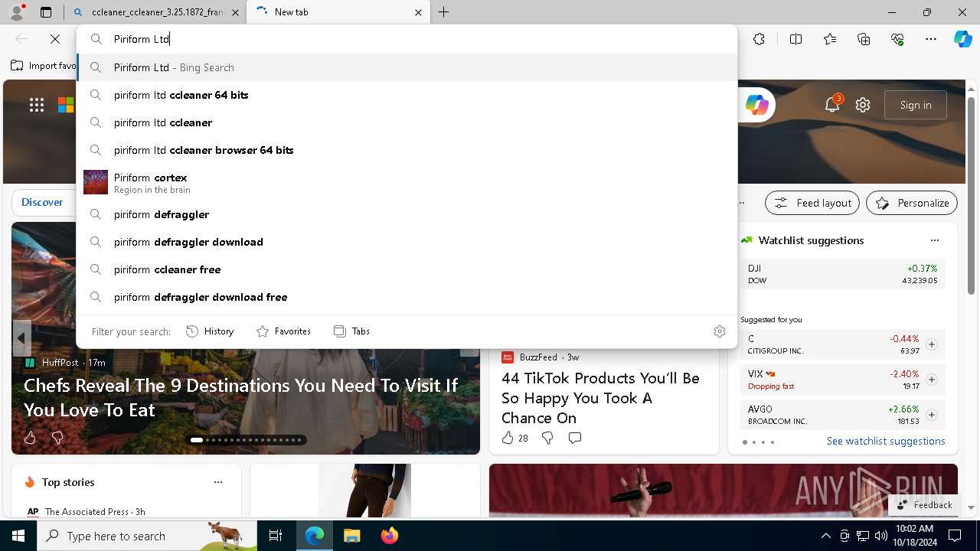Open a new tab with plus button
The width and height of the screenshot is (980, 551).
[444, 12]
